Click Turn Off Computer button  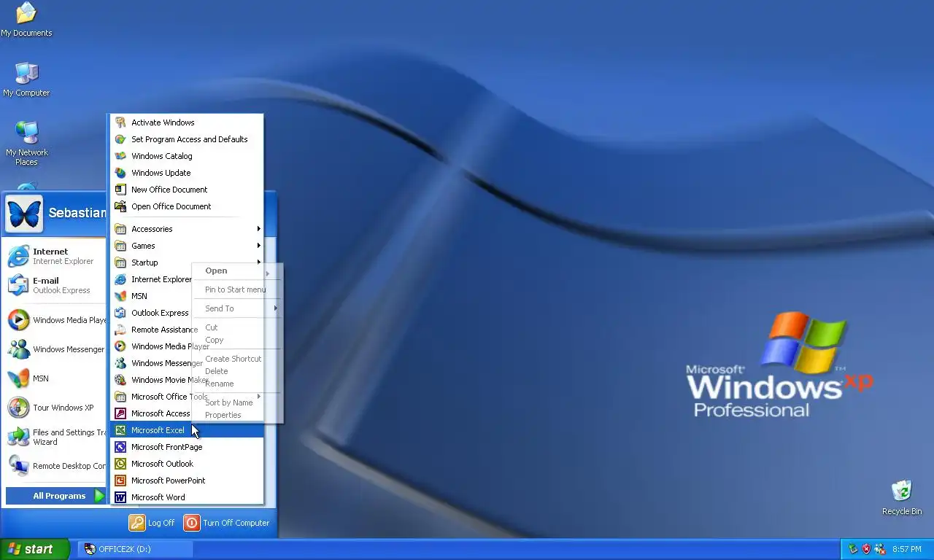(x=226, y=523)
